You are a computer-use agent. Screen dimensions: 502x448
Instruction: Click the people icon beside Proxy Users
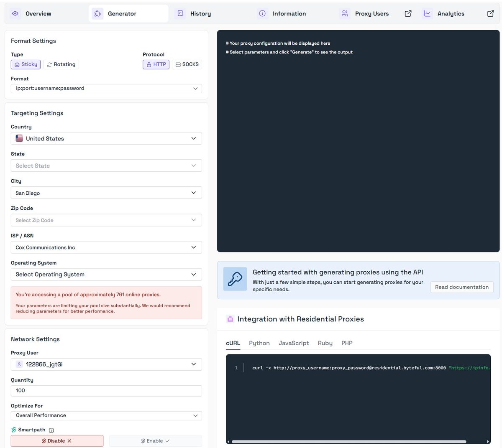click(x=345, y=13)
